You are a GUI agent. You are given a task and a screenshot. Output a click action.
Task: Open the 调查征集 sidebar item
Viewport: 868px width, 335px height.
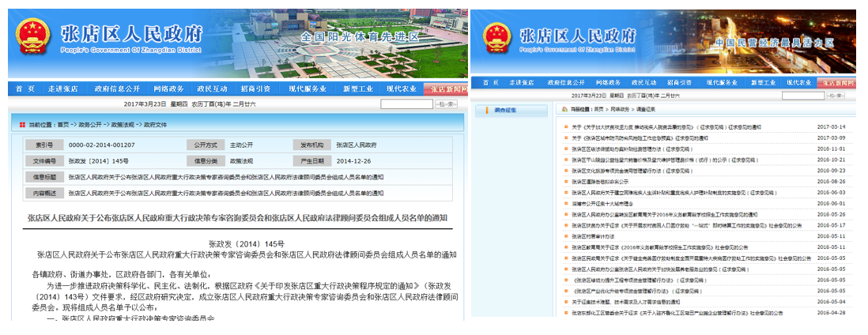tap(506, 111)
